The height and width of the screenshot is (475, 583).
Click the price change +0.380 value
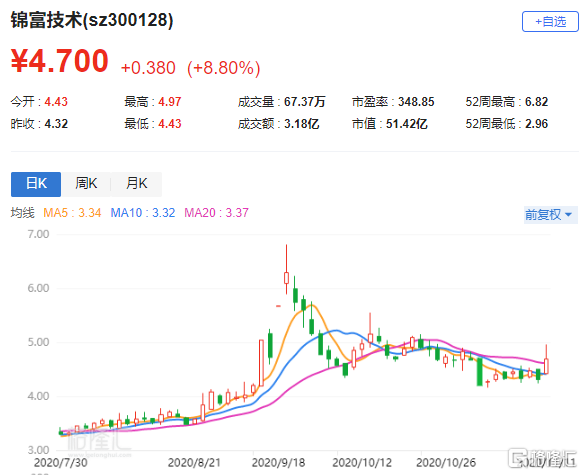coord(148,68)
